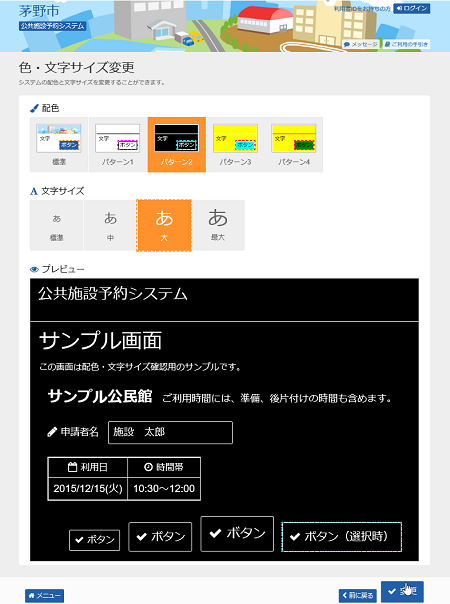Click the 10:30～12:00 time cell
This screenshot has width=450, height=604.
tap(164, 489)
